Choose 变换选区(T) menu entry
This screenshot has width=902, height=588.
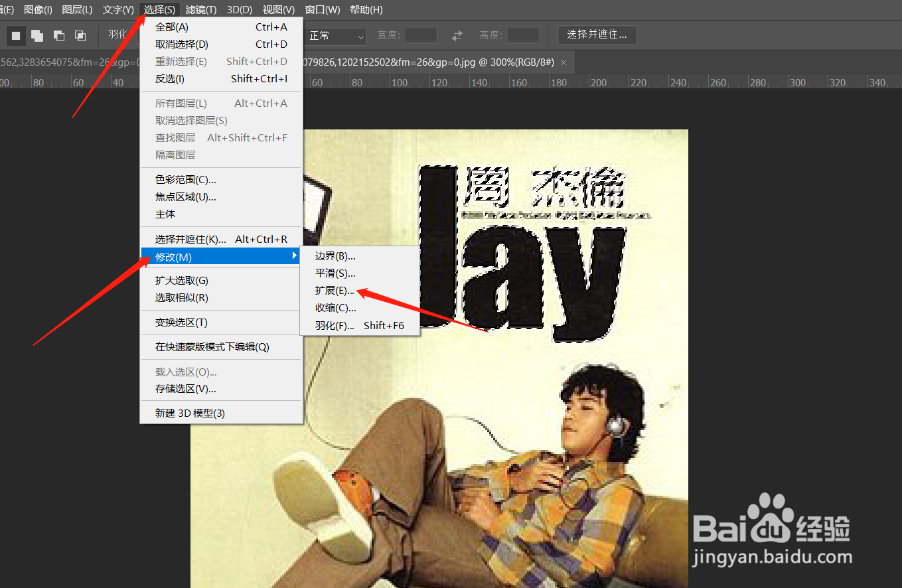(222, 323)
